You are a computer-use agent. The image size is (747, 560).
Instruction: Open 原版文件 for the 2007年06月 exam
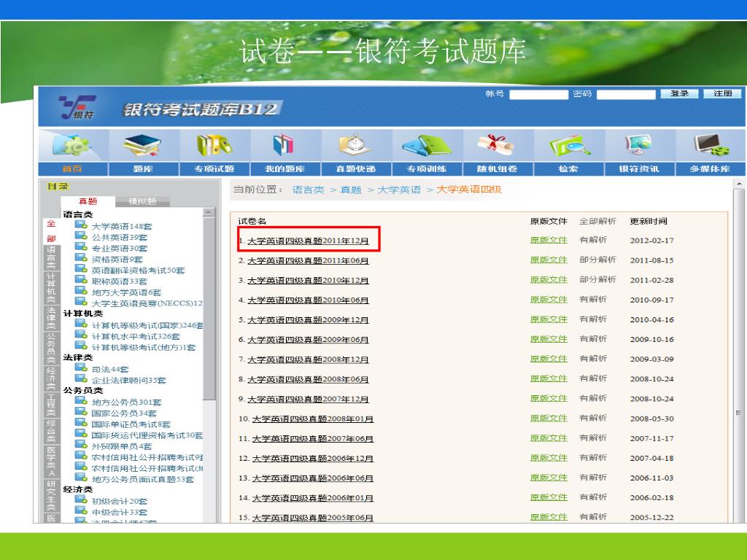click(x=549, y=438)
